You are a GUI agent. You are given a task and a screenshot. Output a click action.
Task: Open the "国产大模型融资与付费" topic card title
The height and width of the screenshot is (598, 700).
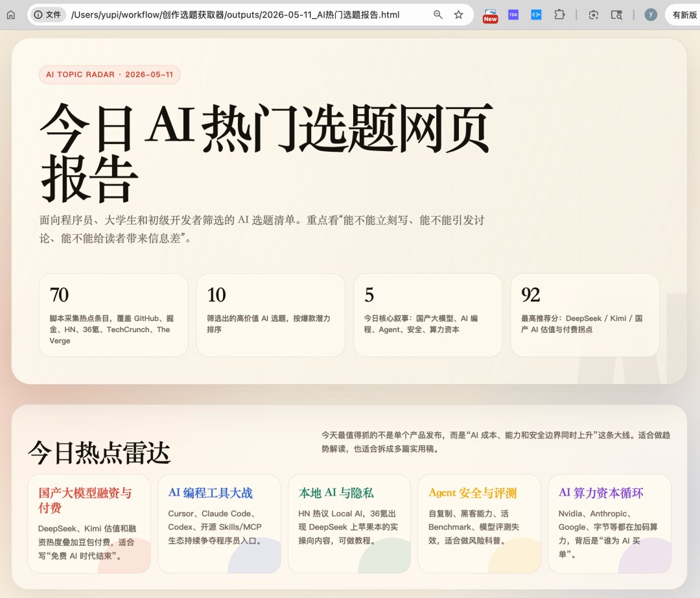(x=85, y=500)
